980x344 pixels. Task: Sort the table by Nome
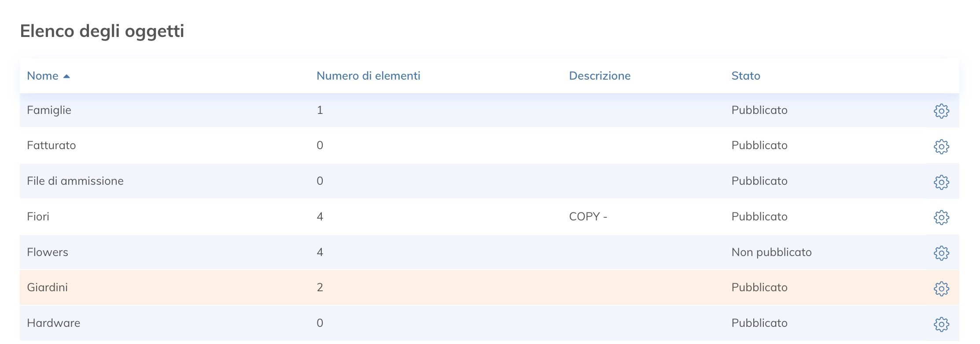point(42,76)
